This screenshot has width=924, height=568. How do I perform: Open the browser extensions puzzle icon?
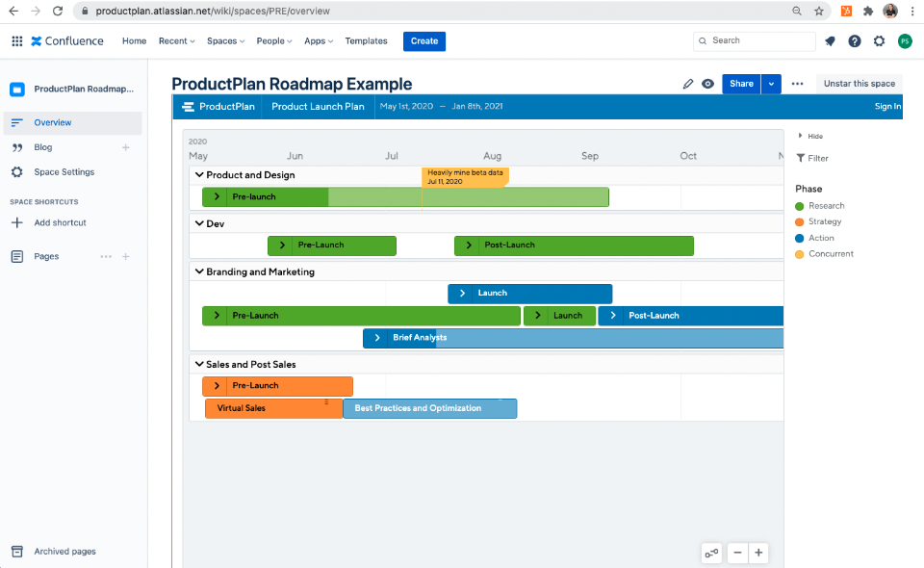pos(868,11)
